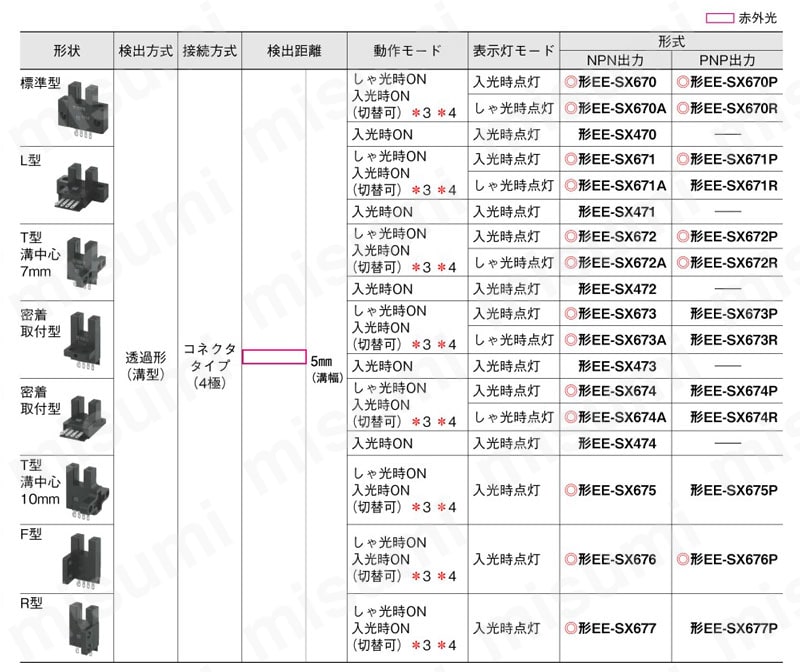Click the 赤外光 legend label
Viewport: 800px width, 672px height.
pyautogui.click(x=758, y=18)
